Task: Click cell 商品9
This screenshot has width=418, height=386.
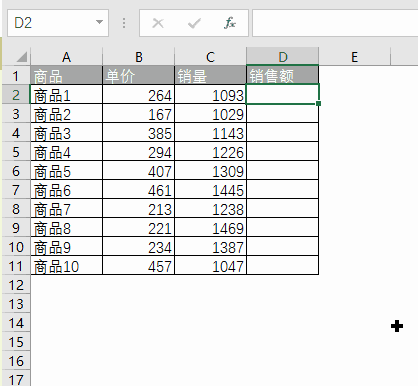Action: click(x=66, y=246)
